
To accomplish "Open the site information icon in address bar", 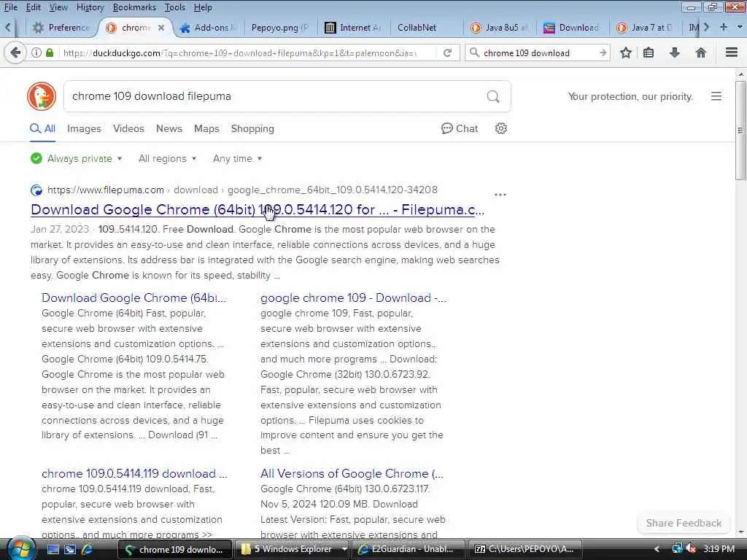I will click(x=36, y=52).
